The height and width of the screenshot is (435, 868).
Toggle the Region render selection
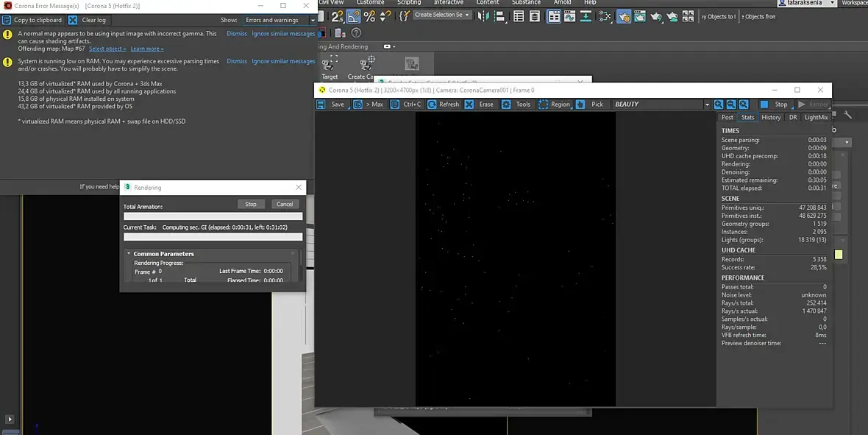click(554, 105)
